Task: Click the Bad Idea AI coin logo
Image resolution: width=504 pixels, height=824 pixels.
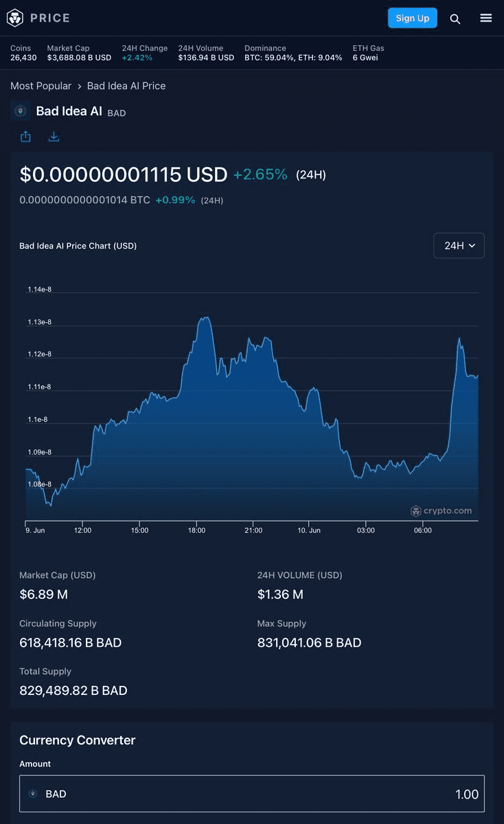Action: click(x=20, y=111)
